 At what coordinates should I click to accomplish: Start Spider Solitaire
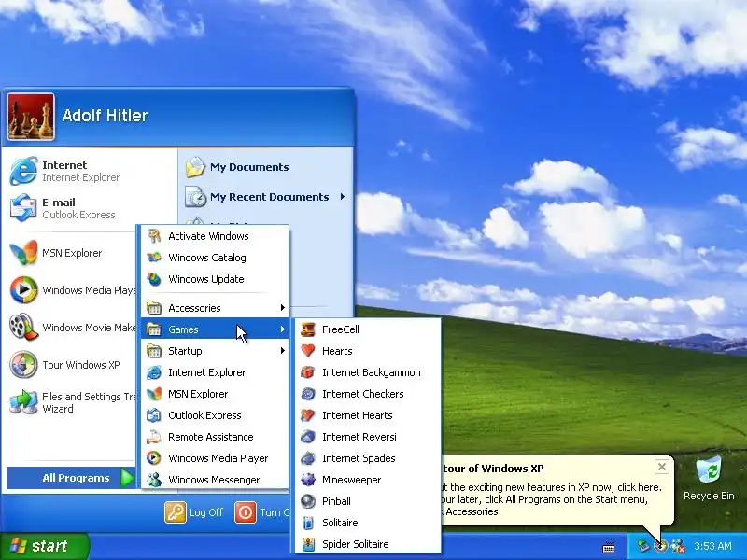pos(368,544)
